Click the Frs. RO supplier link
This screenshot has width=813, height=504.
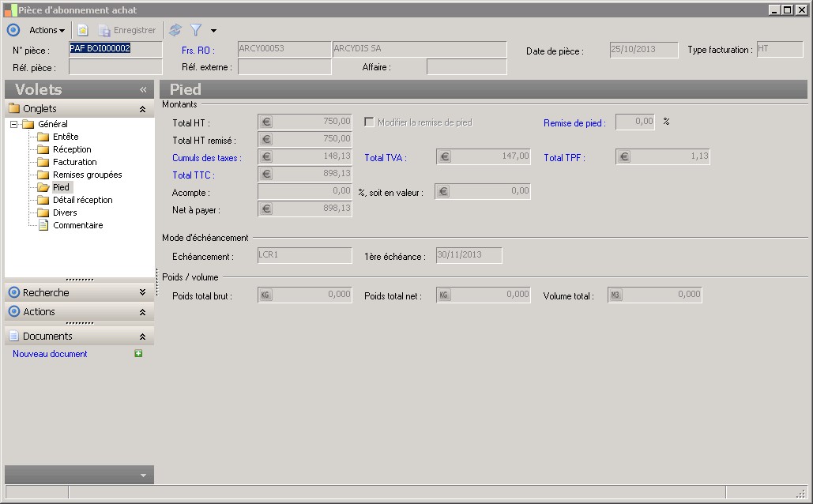(x=198, y=51)
